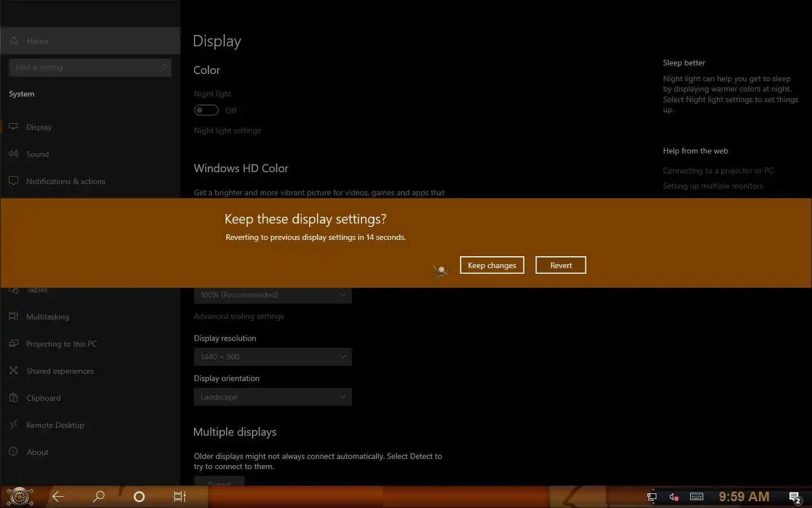Click the Multiple displays heading
This screenshot has height=508, width=812.
tap(235, 432)
